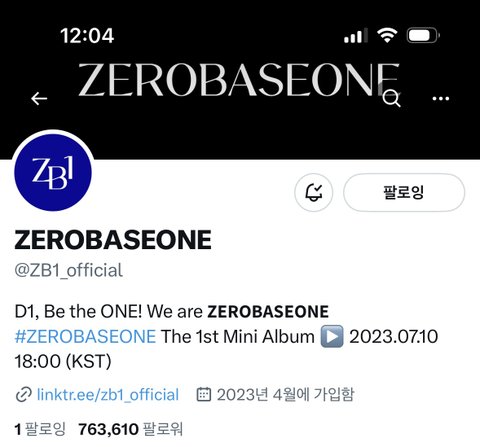Tap the calendar icon next to join date
This screenshot has height=447, width=480.
(x=204, y=394)
